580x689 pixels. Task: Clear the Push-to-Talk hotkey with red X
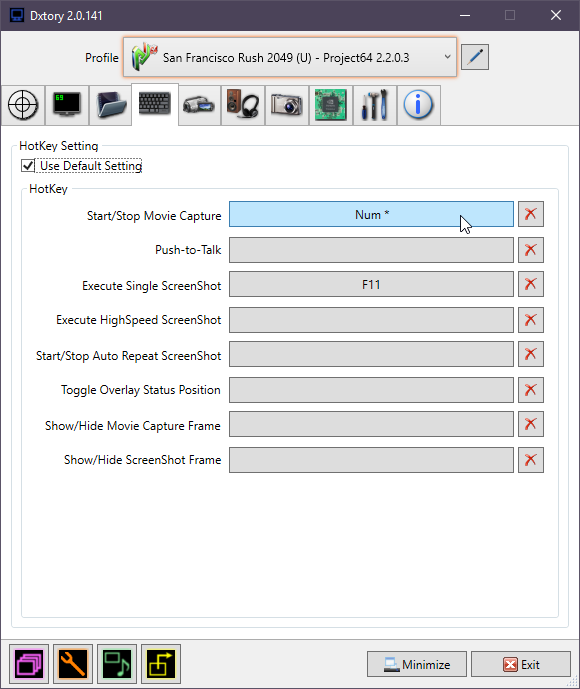click(x=531, y=250)
